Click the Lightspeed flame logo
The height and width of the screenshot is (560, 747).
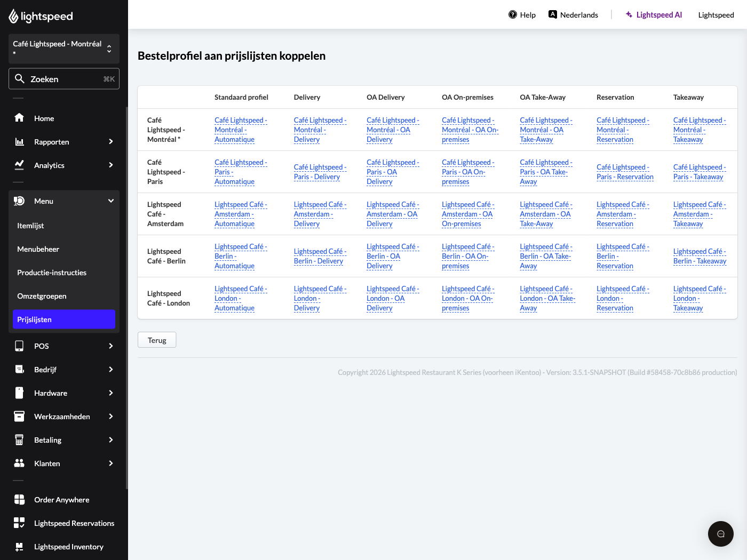point(13,17)
